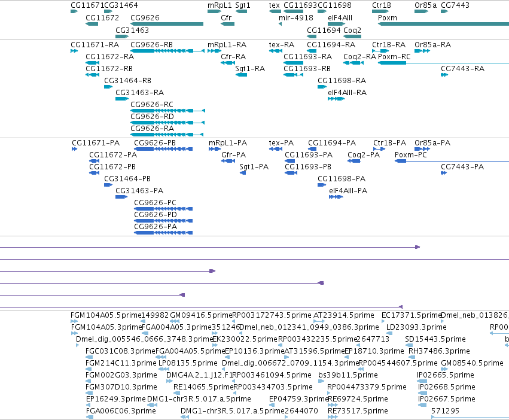
Task: Click the CG11693-RB transcript label
Action: 307,69
